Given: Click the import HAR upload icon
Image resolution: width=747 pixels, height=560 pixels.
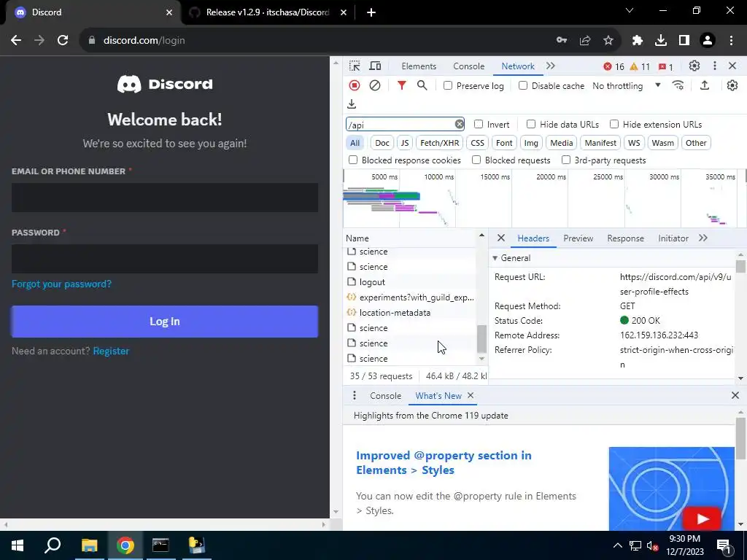Looking at the screenshot, I should point(705,85).
